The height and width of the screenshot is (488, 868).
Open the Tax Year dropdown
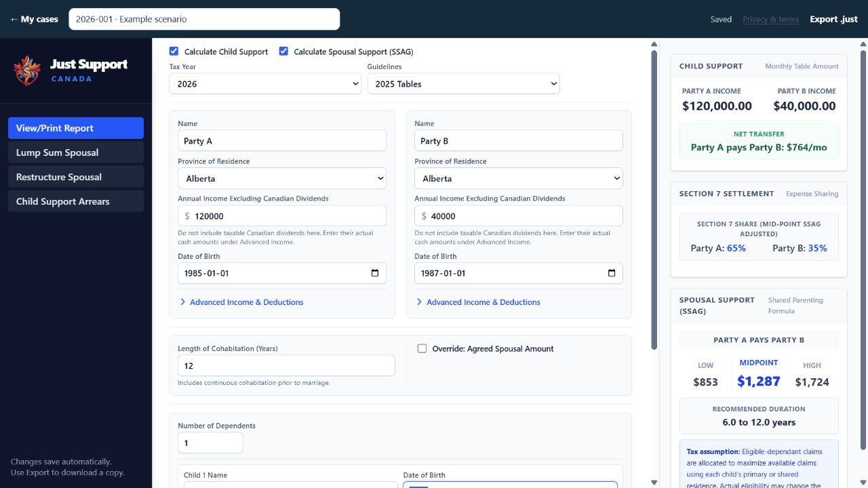(x=265, y=84)
